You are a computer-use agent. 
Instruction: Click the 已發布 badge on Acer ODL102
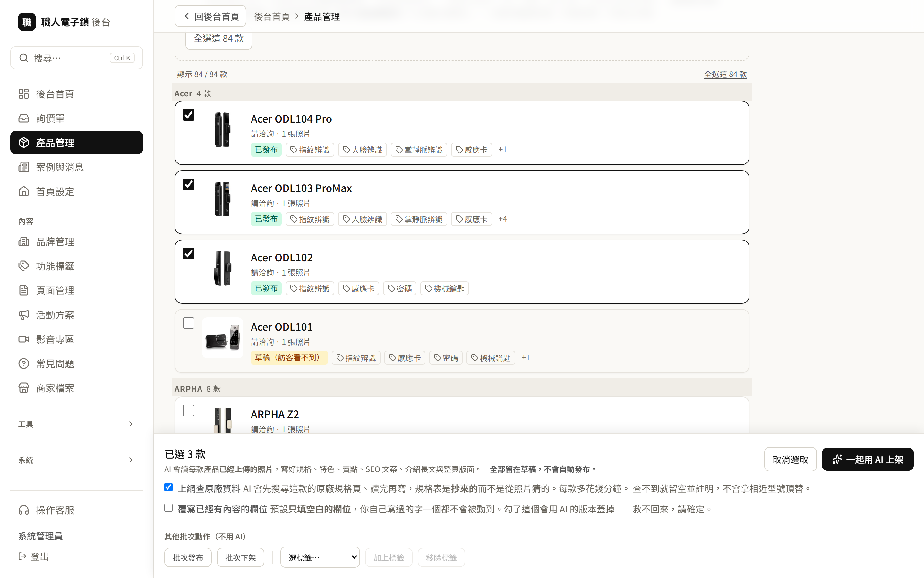(x=266, y=288)
